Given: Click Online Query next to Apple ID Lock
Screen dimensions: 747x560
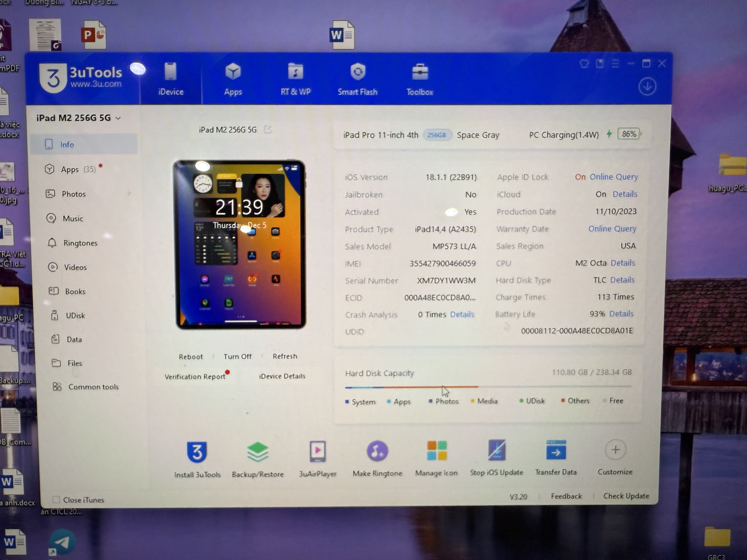Looking at the screenshot, I should click(614, 176).
